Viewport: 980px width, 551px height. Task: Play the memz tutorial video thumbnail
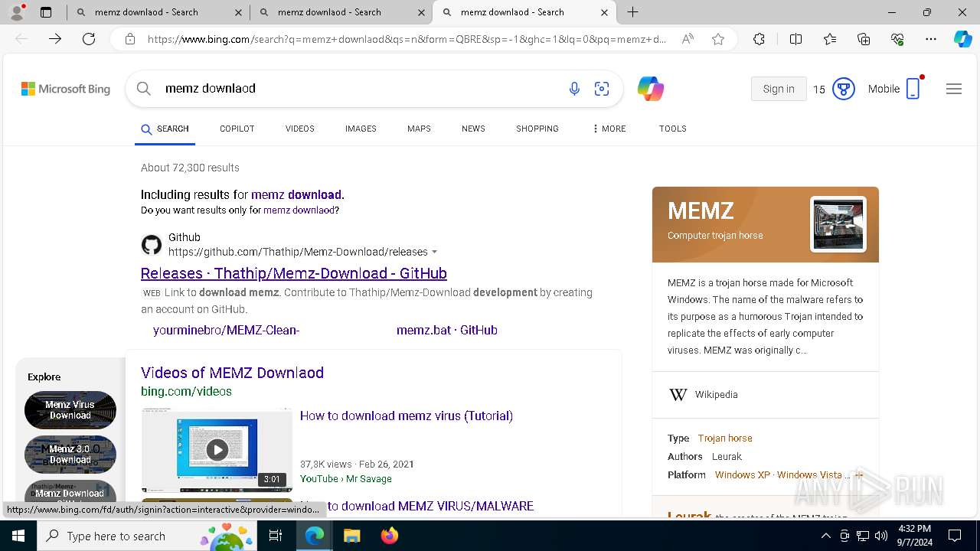[x=217, y=450]
